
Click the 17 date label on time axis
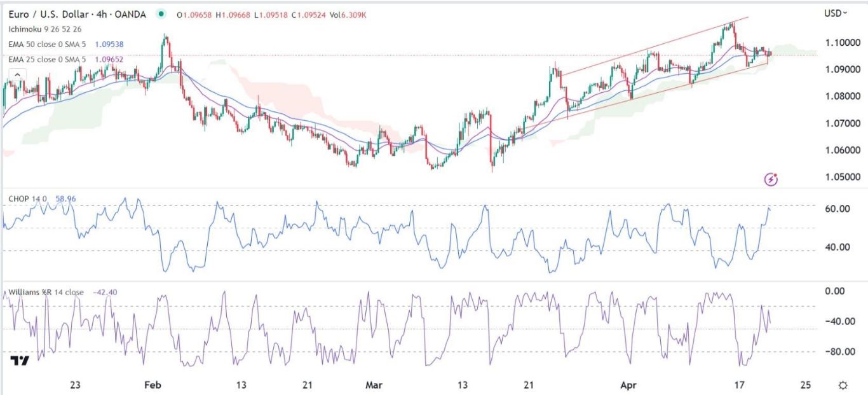(x=738, y=385)
